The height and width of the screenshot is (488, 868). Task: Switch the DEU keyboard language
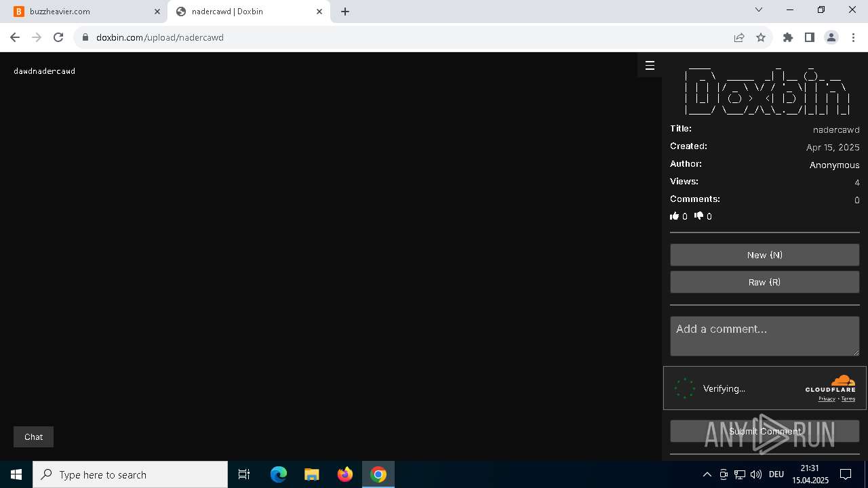tap(776, 474)
